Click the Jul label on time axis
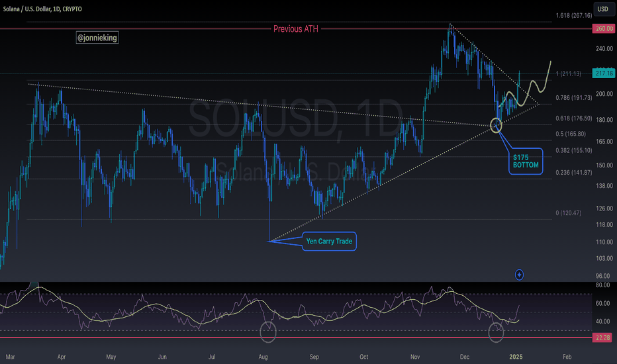Viewport: 617px width, 364px height. [212, 357]
